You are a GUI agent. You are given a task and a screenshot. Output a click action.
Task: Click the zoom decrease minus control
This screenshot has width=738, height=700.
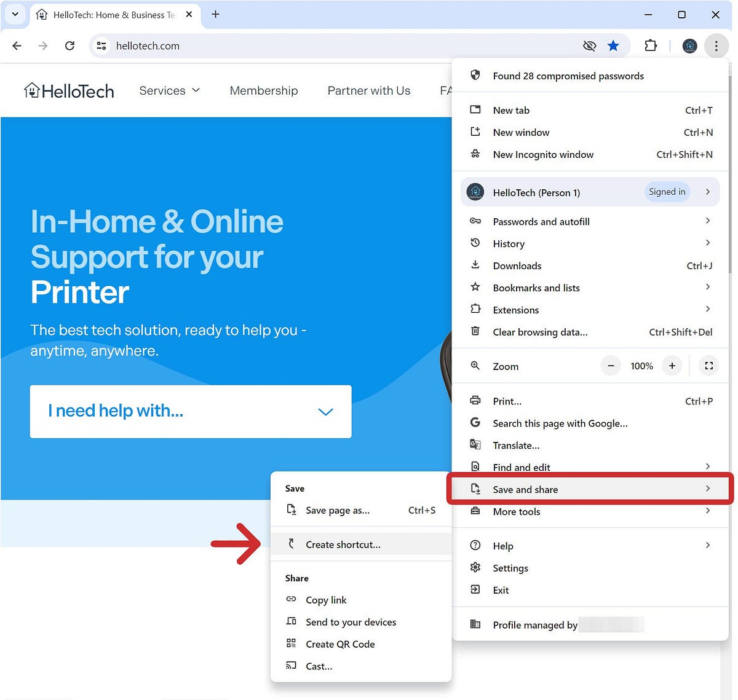coord(610,366)
